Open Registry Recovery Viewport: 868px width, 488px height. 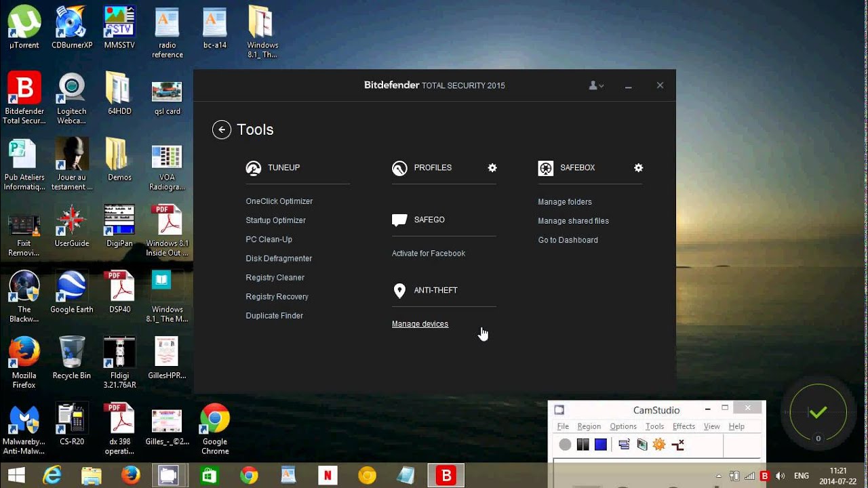pyautogui.click(x=277, y=296)
